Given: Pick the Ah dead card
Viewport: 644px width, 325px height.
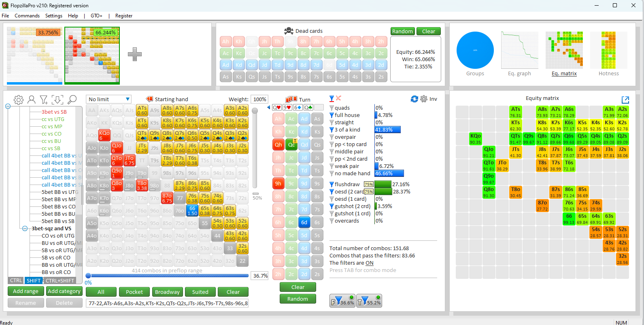Looking at the screenshot, I should 226,41.
